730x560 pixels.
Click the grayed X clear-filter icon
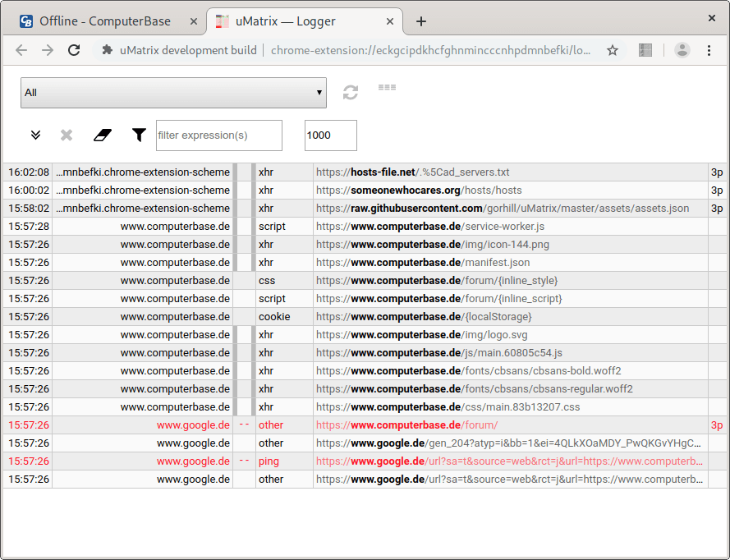point(66,134)
